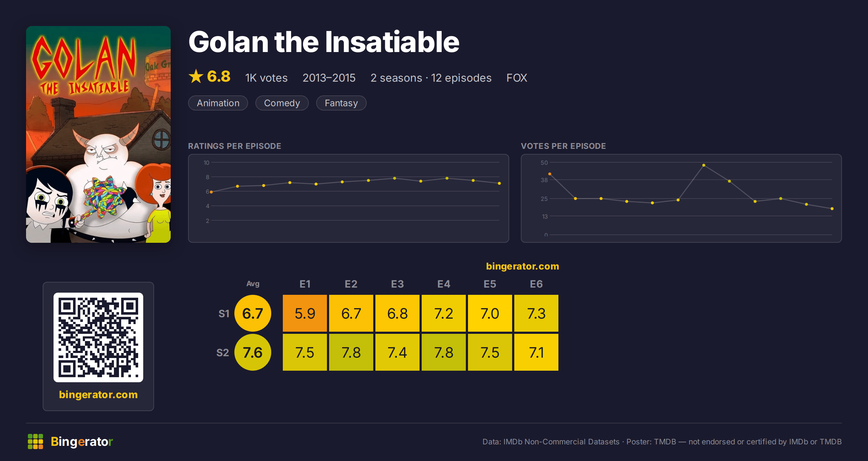Click the S2 E2 rating cell 7.8
868x461 pixels.
(x=351, y=352)
